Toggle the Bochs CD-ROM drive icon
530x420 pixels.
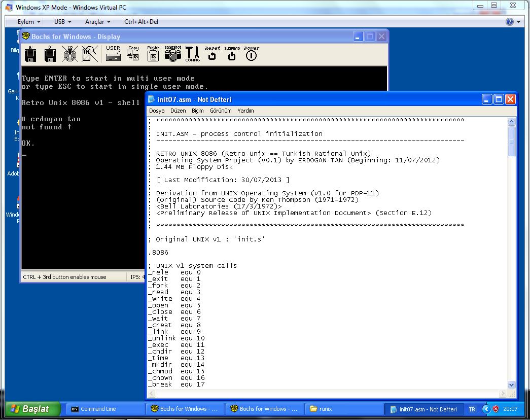[70, 54]
